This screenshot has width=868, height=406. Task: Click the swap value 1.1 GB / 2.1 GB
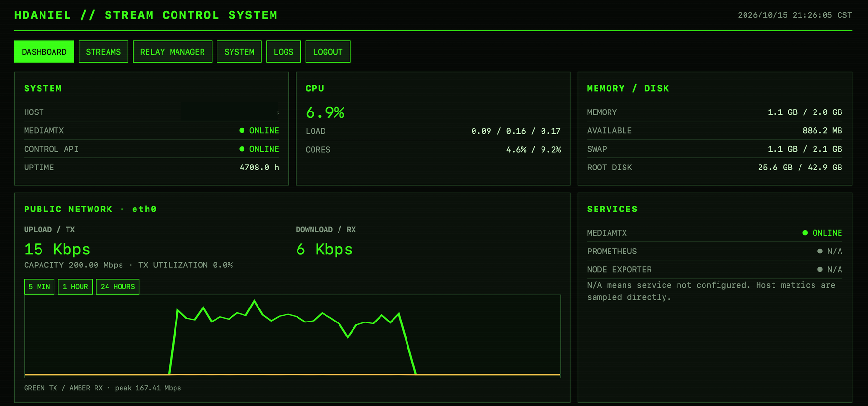click(805, 149)
